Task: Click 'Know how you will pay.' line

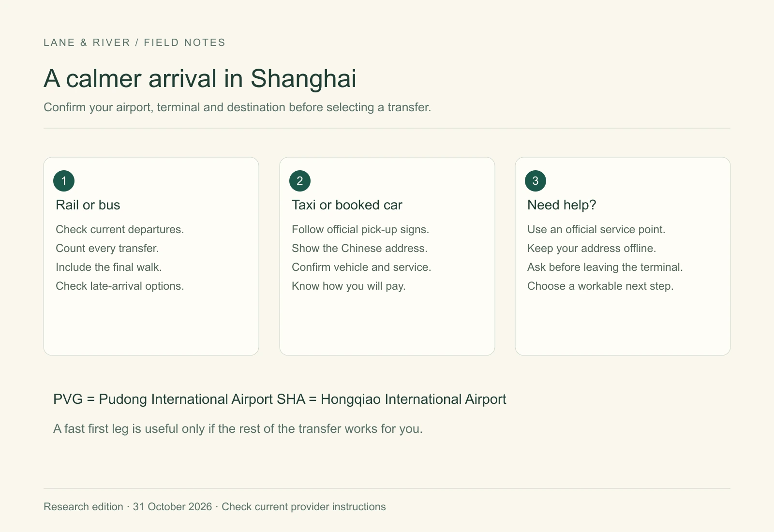Action: (x=349, y=286)
